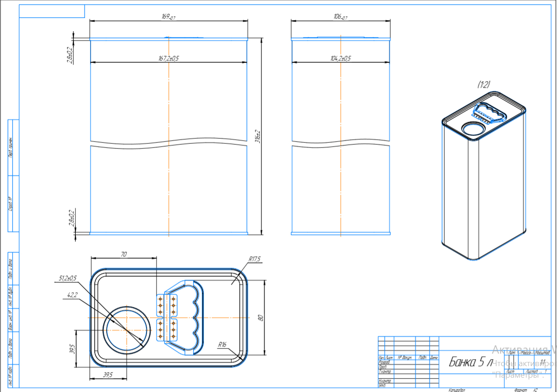Select the 106-0,7 side view dimension
The height and width of the screenshot is (392, 557).
pos(340,17)
